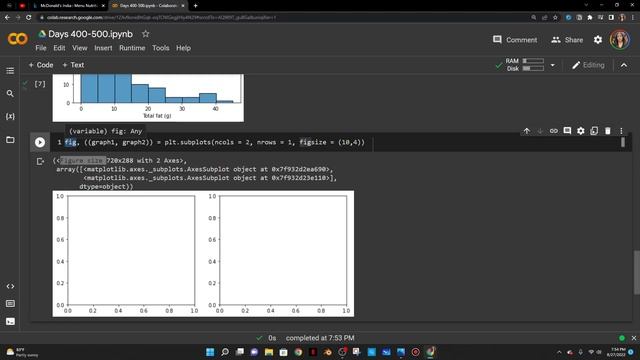Open more cell actions menu

click(x=621, y=131)
